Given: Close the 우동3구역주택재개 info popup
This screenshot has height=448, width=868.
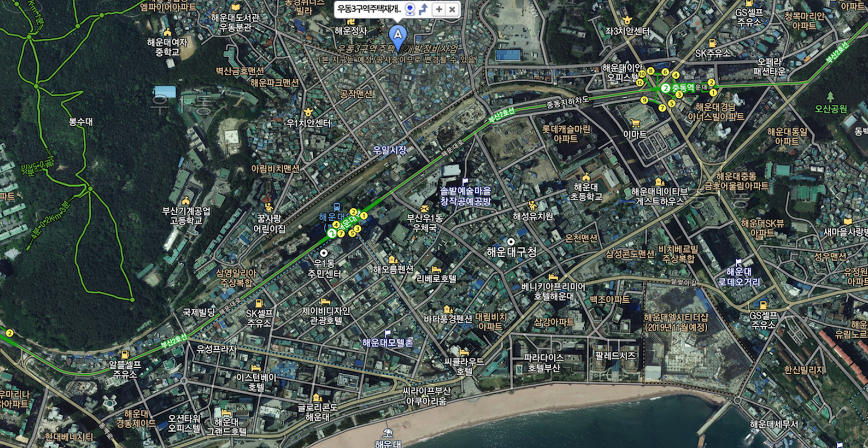Looking at the screenshot, I should click(x=452, y=9).
